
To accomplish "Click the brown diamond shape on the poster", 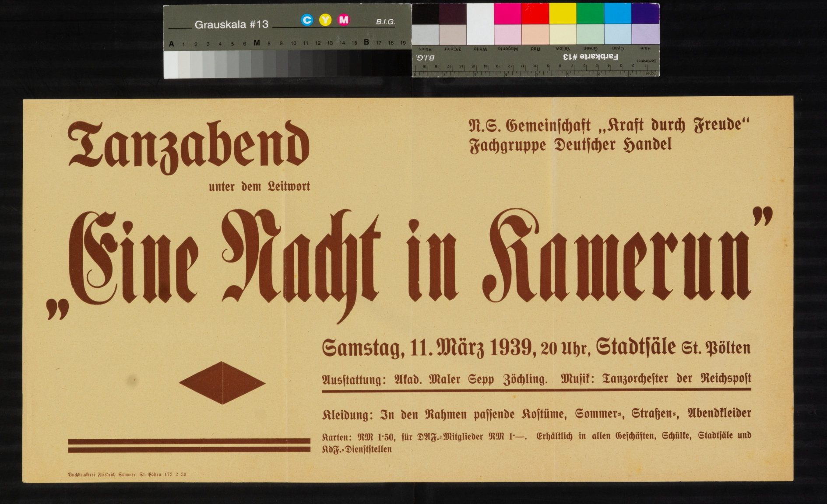I will coord(222,383).
